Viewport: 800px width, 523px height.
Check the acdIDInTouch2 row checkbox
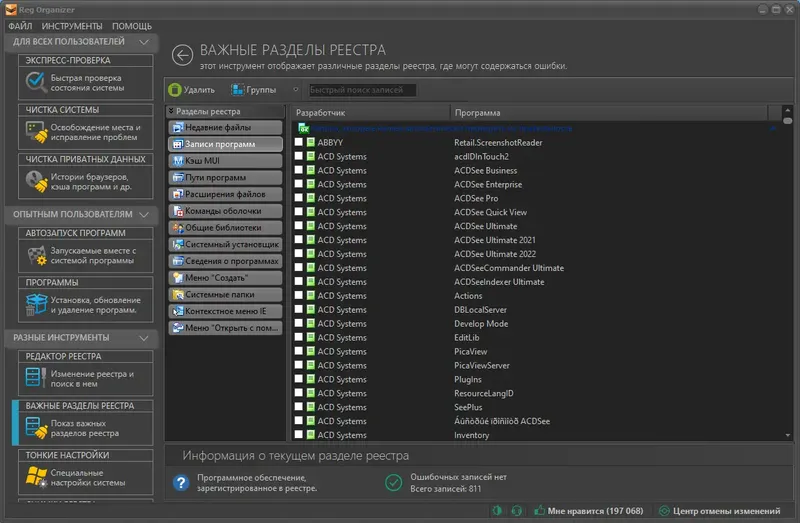[299, 156]
